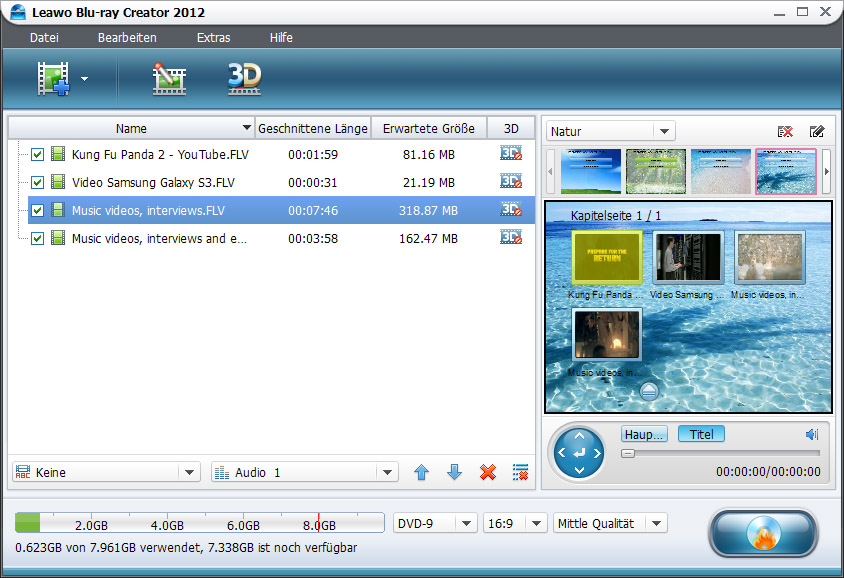Click the add video icon in toolbar
Screen dimensions: 844x578
click(54, 78)
